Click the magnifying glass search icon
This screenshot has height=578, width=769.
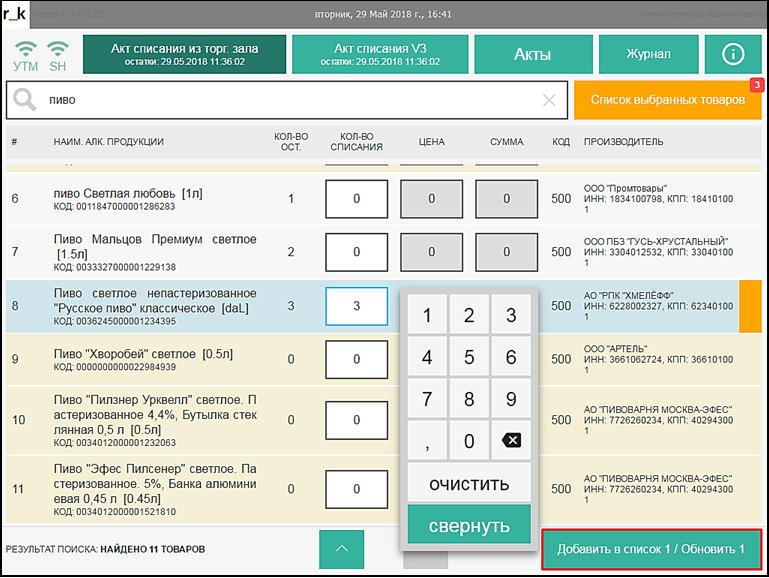[x=25, y=100]
